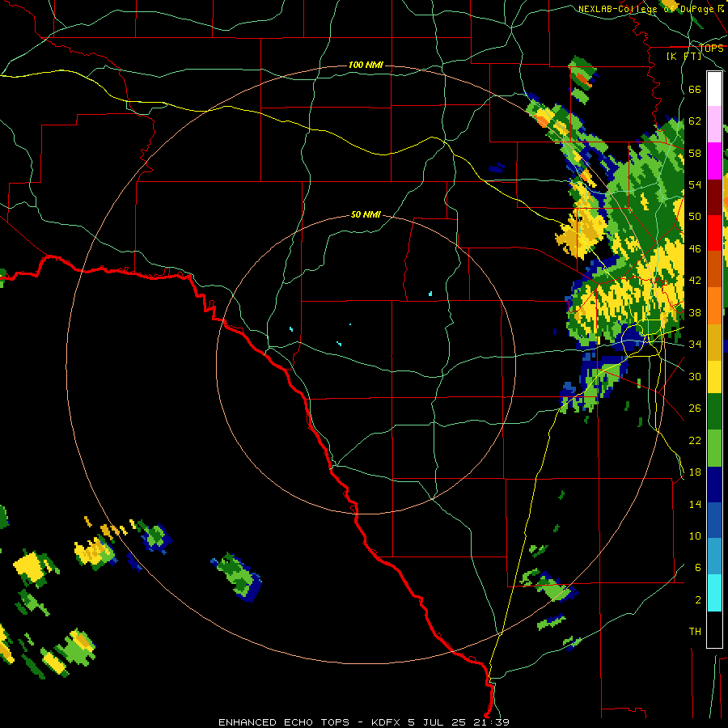The width and height of the screenshot is (728, 728).
Task: Click the legend value "14"
Action: point(695,504)
